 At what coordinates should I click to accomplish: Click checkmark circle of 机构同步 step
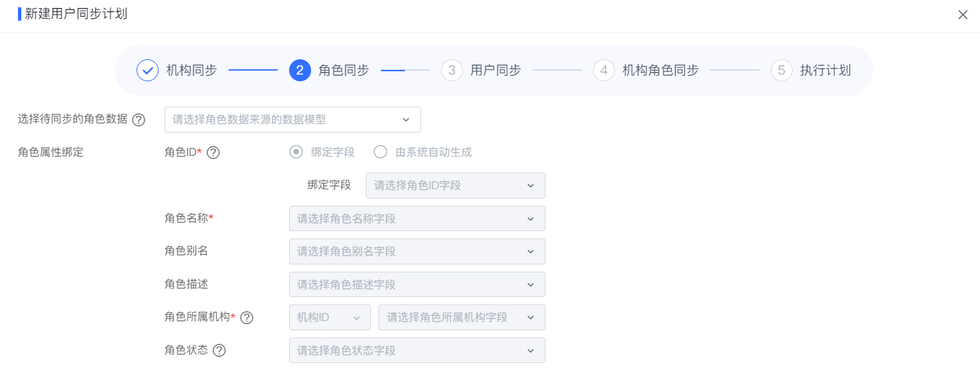point(147,70)
